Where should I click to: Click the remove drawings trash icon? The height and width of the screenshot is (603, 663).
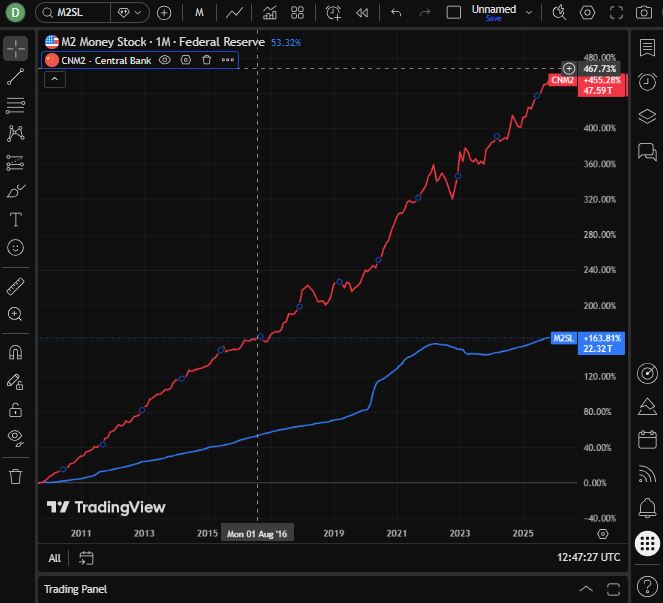(x=15, y=476)
